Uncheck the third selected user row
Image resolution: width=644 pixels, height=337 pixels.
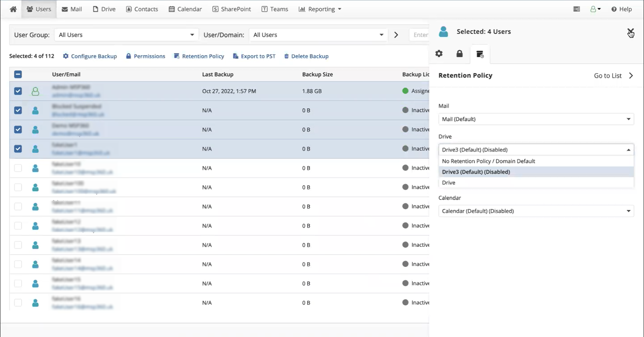pyautogui.click(x=18, y=129)
